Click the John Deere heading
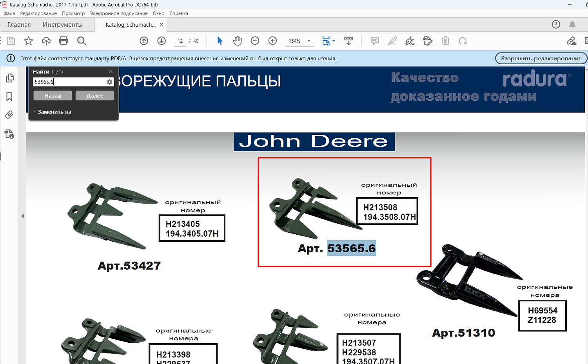Viewport: 588px width, 364px height. (314, 141)
